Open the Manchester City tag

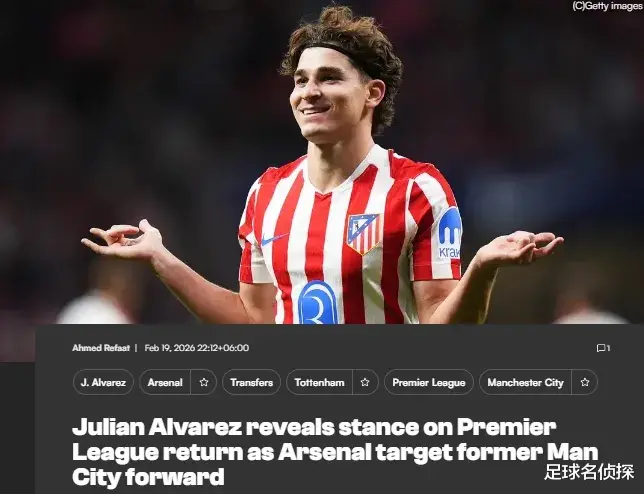pos(525,382)
